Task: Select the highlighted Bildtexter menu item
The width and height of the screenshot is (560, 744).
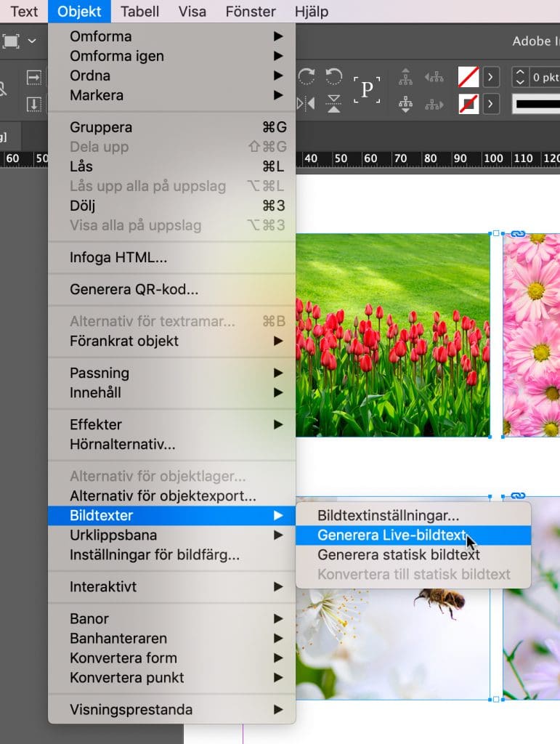Action: point(171,516)
